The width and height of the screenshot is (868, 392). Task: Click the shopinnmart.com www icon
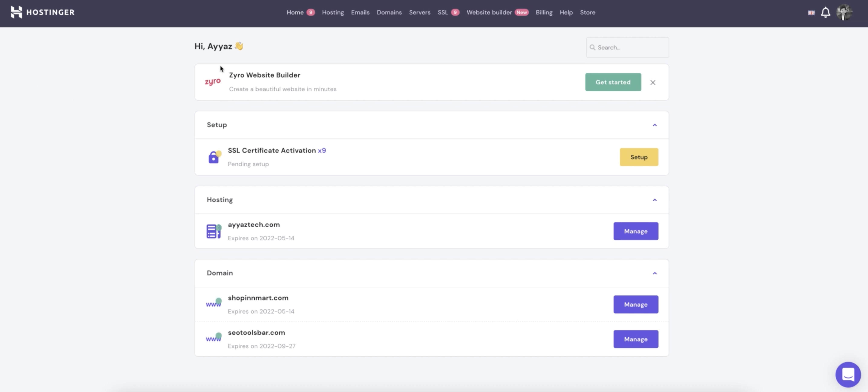tap(214, 303)
